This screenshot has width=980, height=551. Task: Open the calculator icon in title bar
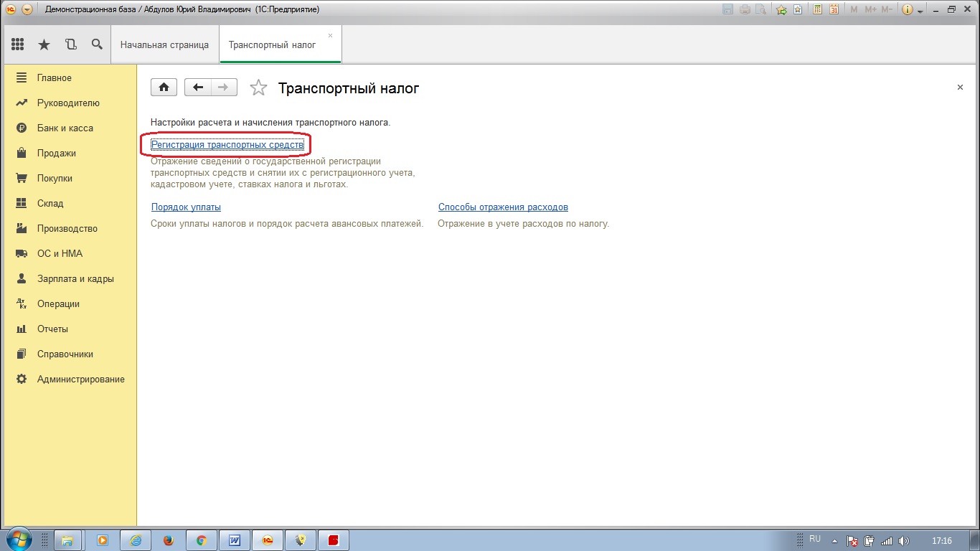(817, 9)
